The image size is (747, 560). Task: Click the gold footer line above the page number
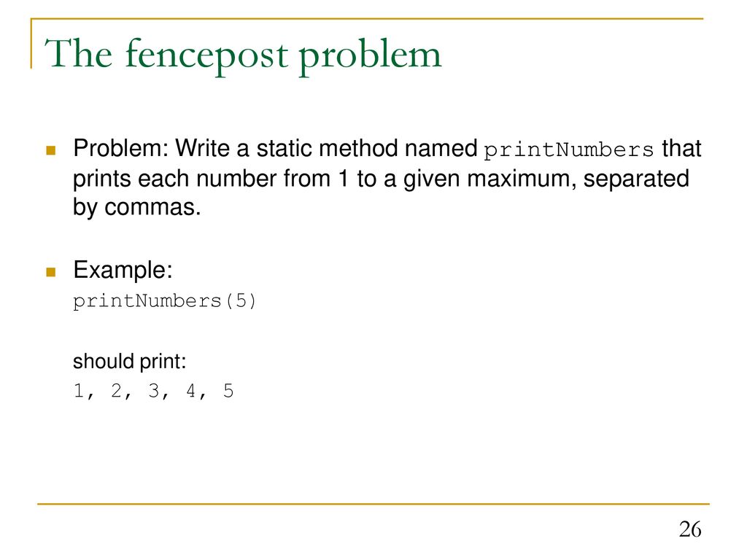(373, 504)
